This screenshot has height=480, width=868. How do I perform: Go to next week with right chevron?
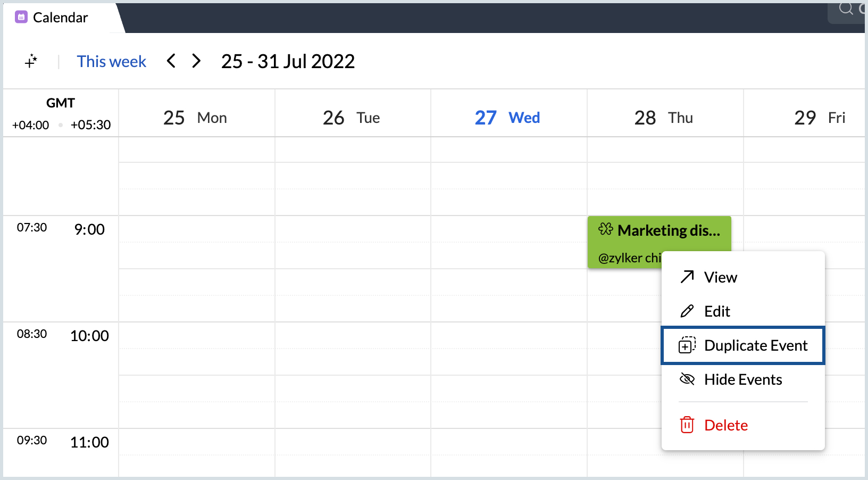tap(196, 61)
